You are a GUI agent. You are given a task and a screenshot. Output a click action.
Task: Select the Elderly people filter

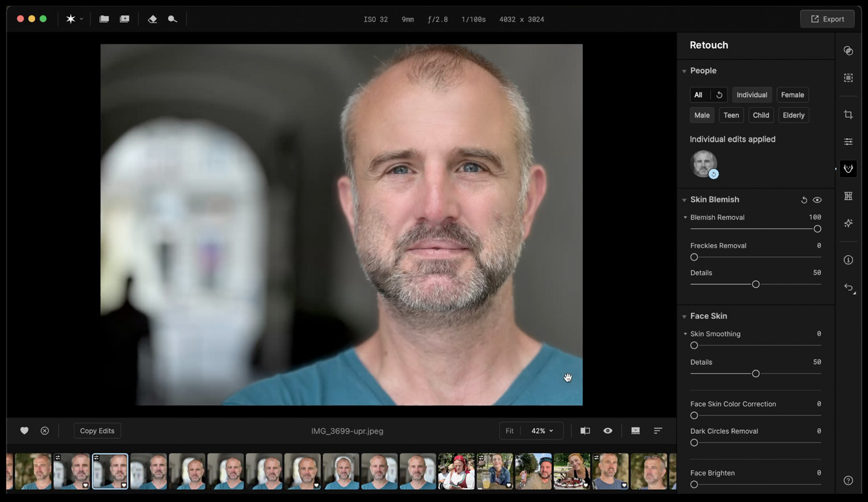click(x=793, y=115)
